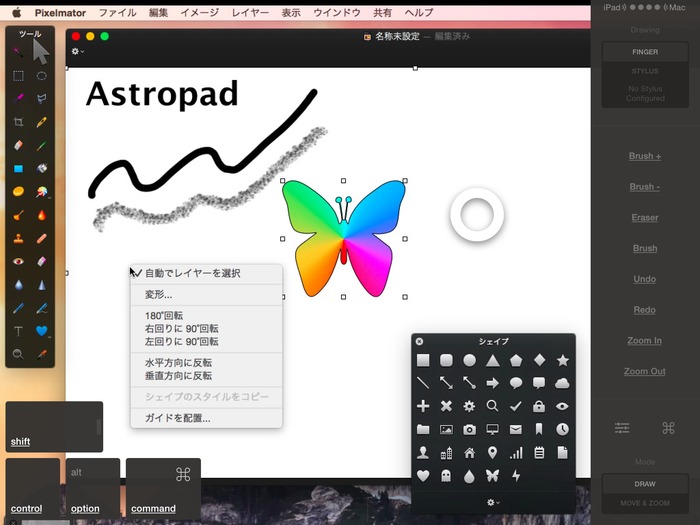Toggle the option modifier key
This screenshot has width=700, height=525.
(93, 489)
